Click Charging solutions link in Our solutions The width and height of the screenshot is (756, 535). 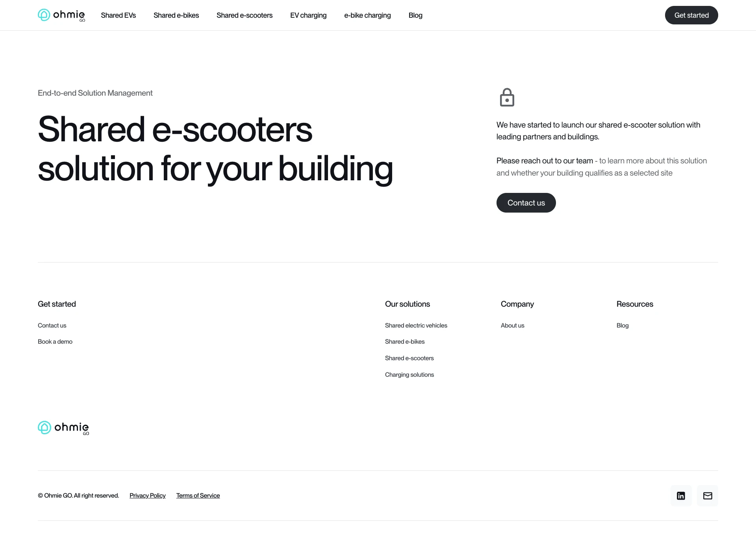point(409,374)
